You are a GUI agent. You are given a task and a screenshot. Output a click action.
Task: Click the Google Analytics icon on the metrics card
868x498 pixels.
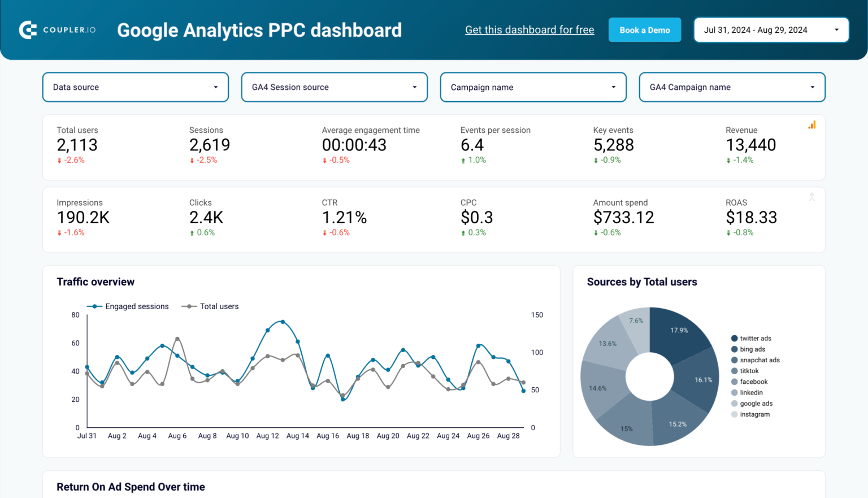(812, 124)
